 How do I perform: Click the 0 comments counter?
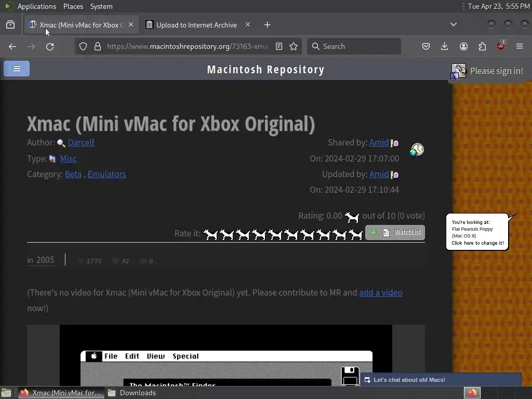pyautogui.click(x=146, y=261)
